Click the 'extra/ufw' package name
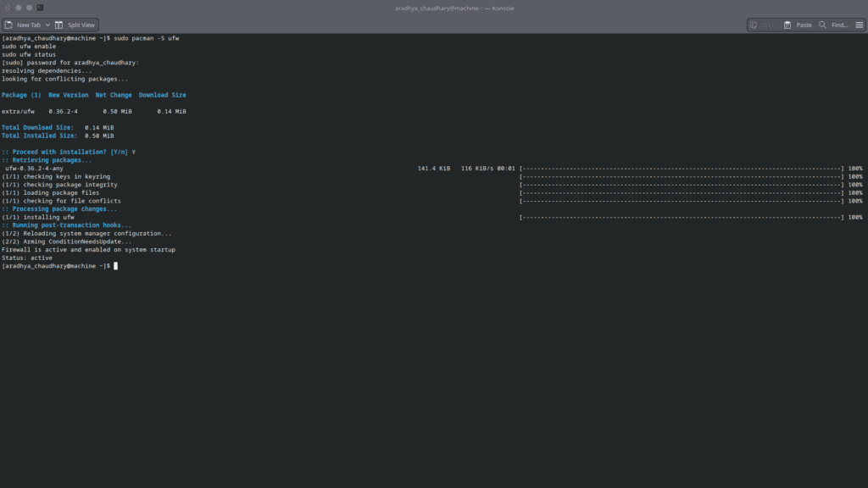The image size is (868, 488). coord(18,111)
